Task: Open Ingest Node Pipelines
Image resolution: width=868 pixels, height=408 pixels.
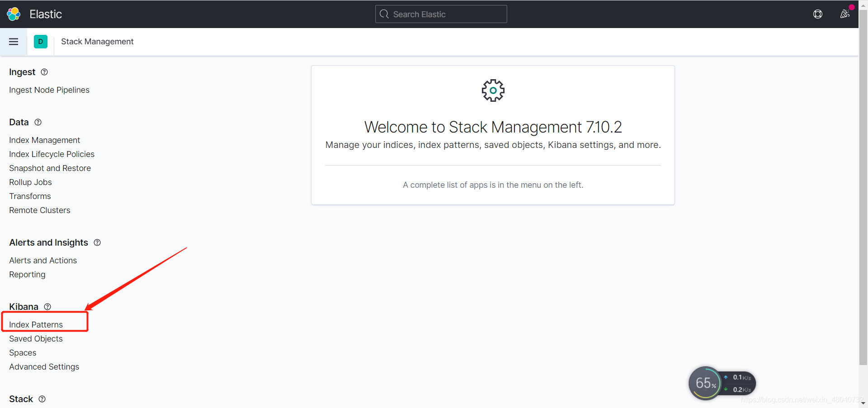Action: point(49,90)
